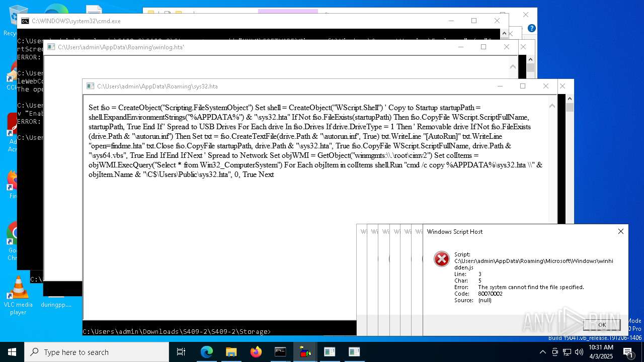Screen dimensions: 644x362
Task: Click scroll up arrow in winlog.hta content
Action: click(x=513, y=66)
